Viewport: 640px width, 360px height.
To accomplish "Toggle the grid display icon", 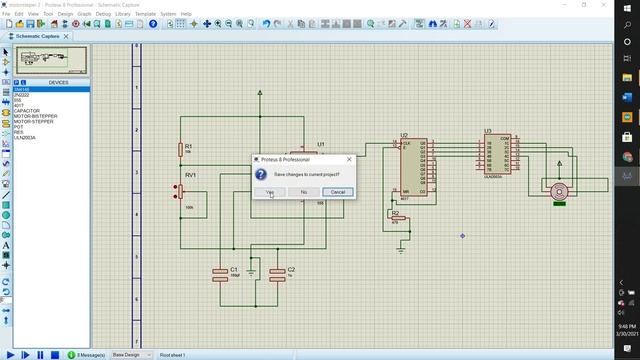I will click(180, 24).
